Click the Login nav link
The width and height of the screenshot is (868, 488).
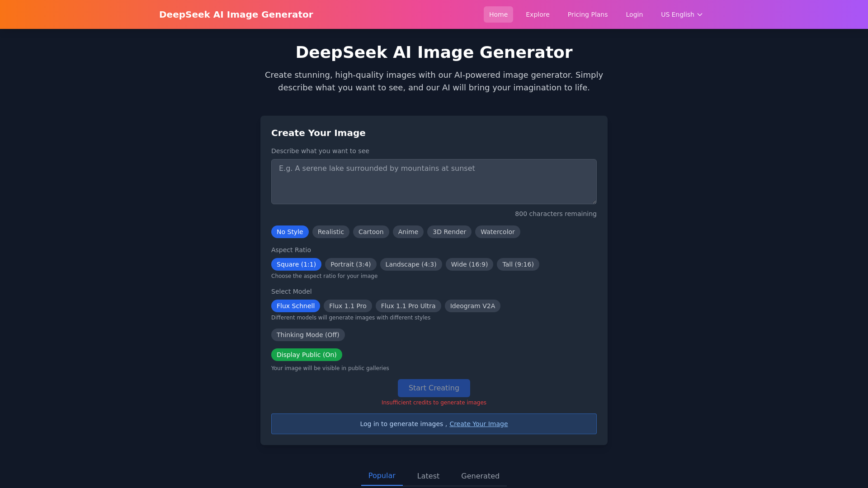(634, 14)
